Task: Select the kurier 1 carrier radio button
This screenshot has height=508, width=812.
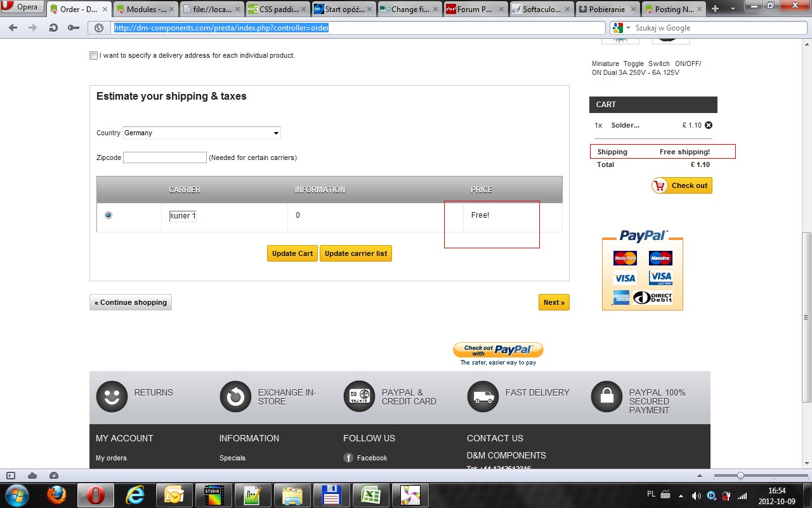Action: click(108, 215)
